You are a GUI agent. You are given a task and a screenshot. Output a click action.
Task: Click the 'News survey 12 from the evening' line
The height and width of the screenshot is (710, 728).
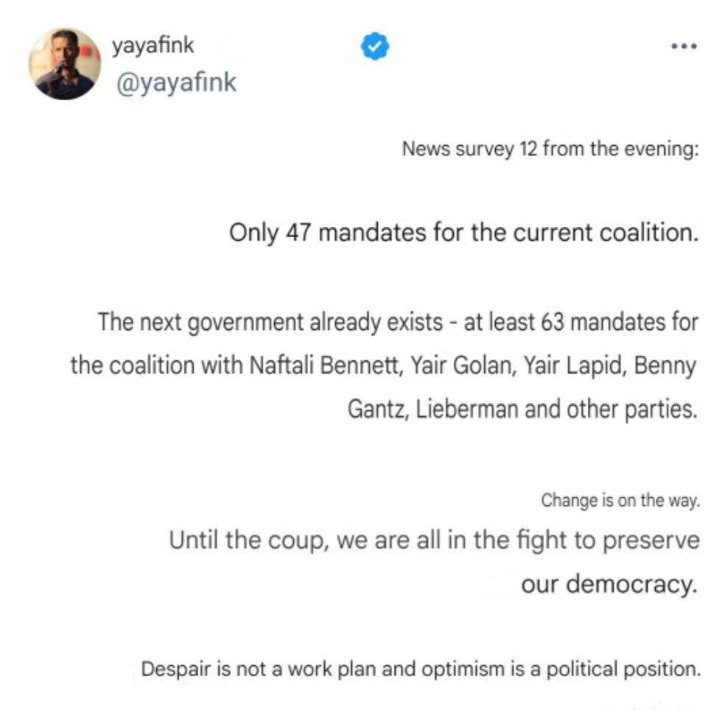coord(550,149)
